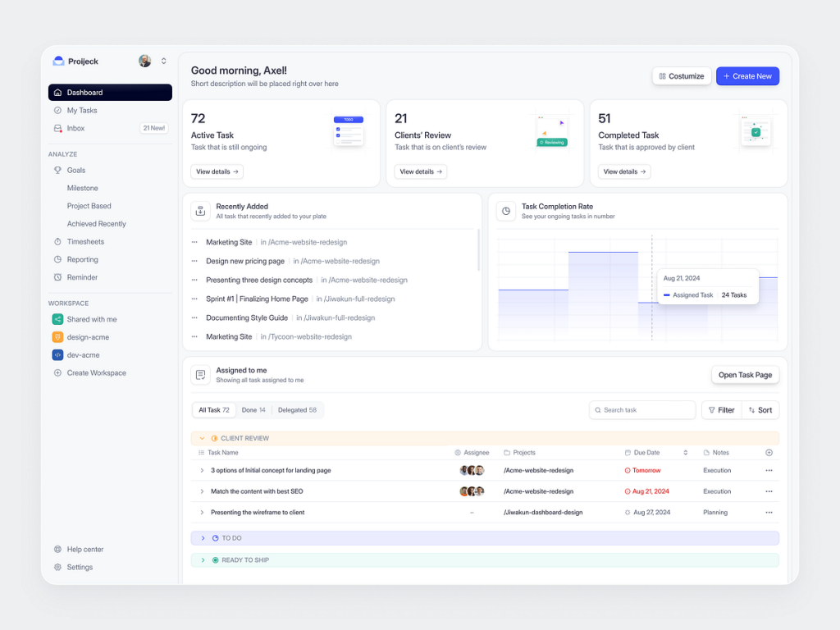The width and height of the screenshot is (840, 630).
Task: Click the Reminder clock icon in sidebar
Action: 57,277
